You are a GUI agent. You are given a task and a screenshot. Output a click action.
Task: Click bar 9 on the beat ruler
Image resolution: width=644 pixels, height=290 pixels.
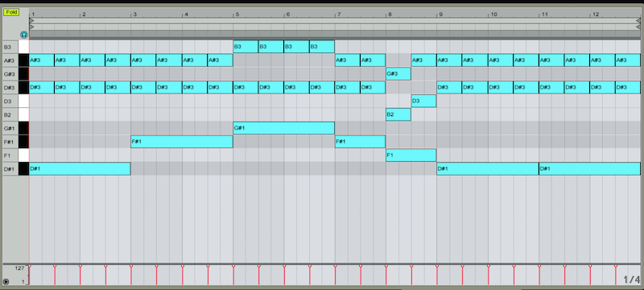pyautogui.click(x=440, y=14)
